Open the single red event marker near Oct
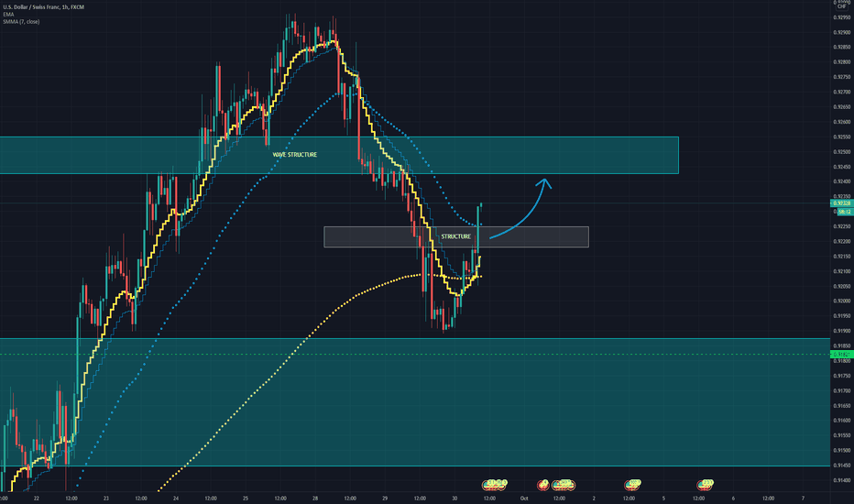 [543, 484]
